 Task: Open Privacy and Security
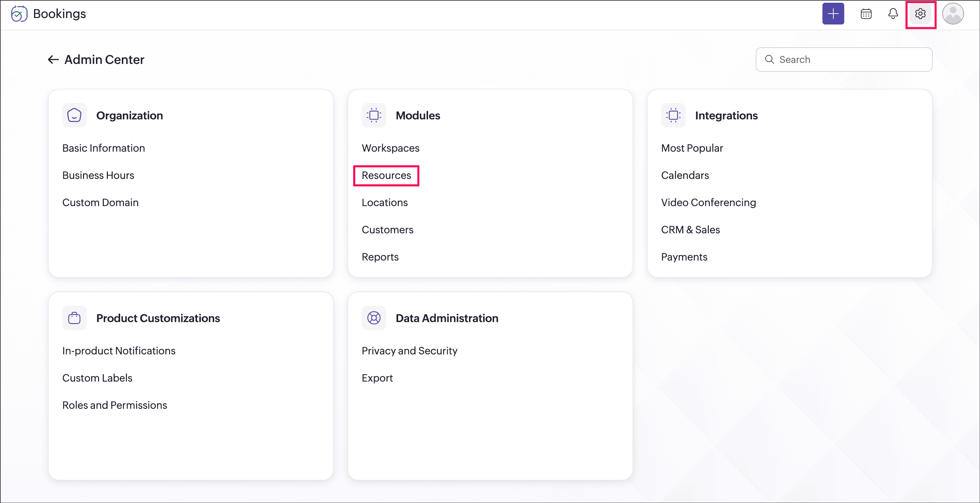409,351
